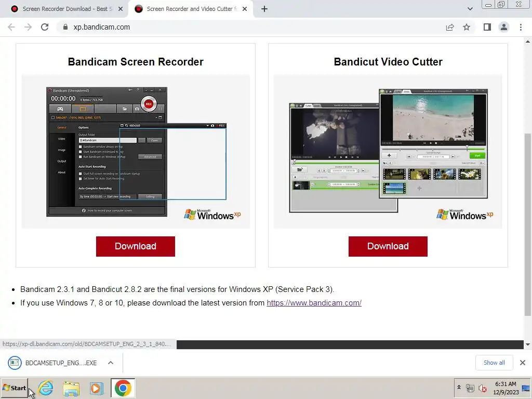
Task: Open Windows Media Player from taskbar
Action: tap(96, 388)
